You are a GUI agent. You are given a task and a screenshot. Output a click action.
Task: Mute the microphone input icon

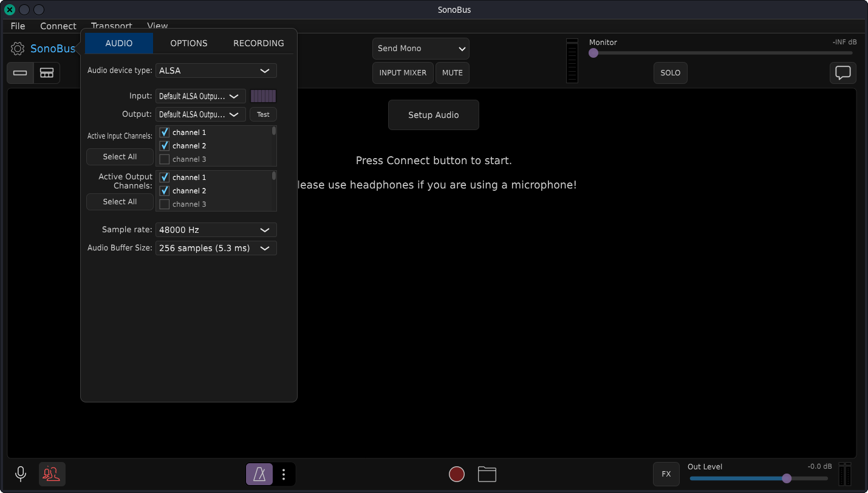[x=21, y=474]
